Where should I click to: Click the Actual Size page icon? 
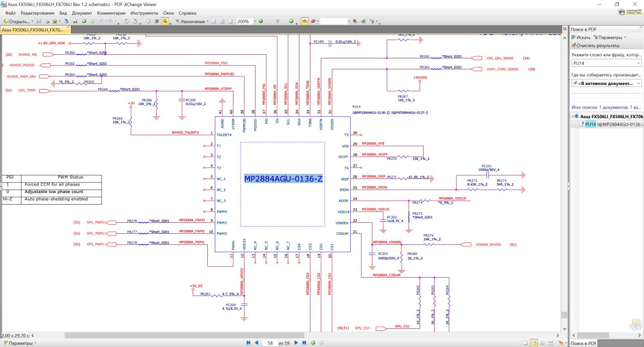point(214,22)
